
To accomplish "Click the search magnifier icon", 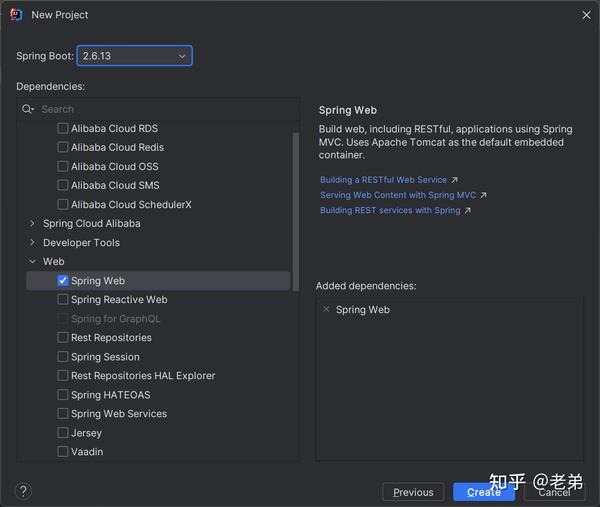I will tap(28, 109).
